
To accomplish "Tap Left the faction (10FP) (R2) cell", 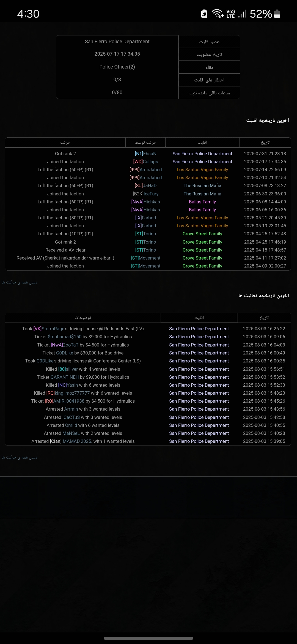I will [65, 234].
